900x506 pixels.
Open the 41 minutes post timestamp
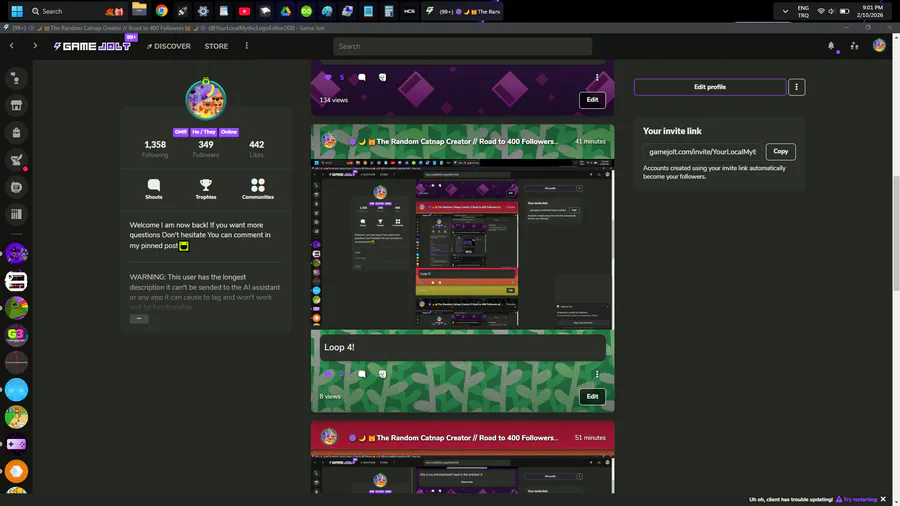pyautogui.click(x=590, y=141)
